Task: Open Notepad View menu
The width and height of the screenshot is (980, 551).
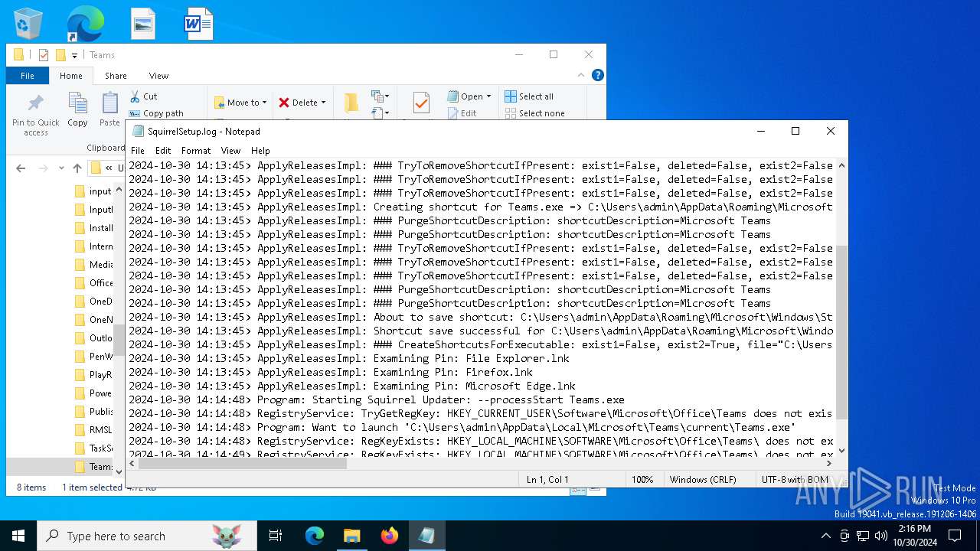Action: [230, 151]
